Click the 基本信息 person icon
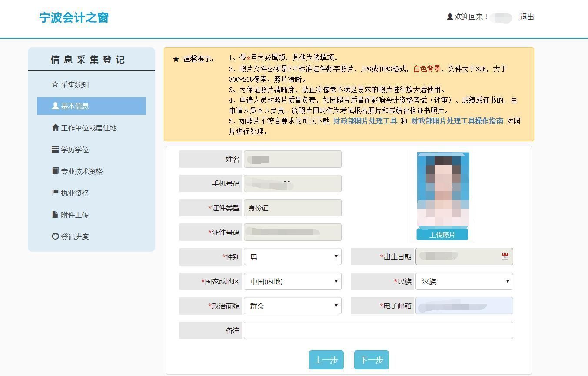 (54, 106)
